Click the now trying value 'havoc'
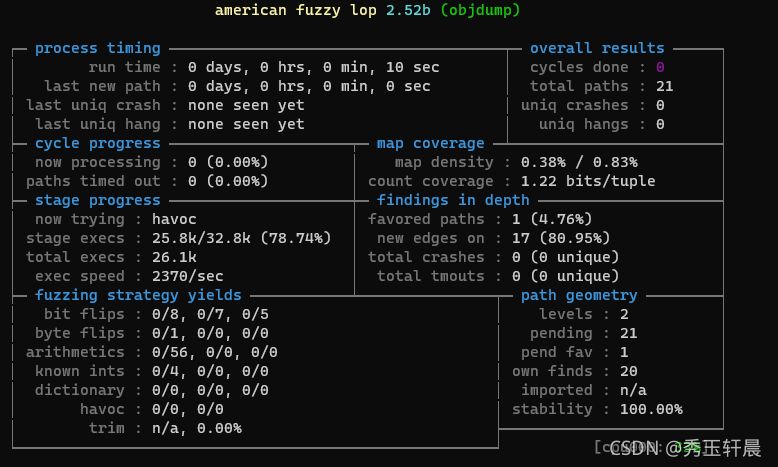778x467 pixels. [174, 219]
